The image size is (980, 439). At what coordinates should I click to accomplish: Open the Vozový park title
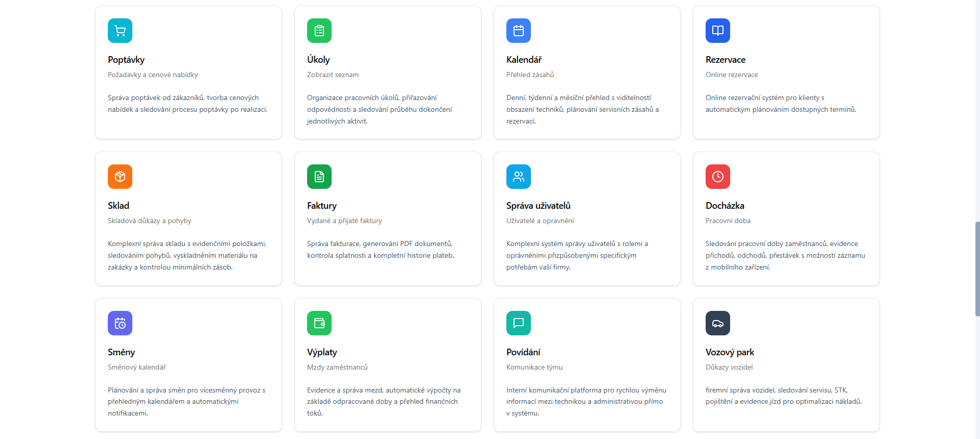pyautogui.click(x=730, y=352)
